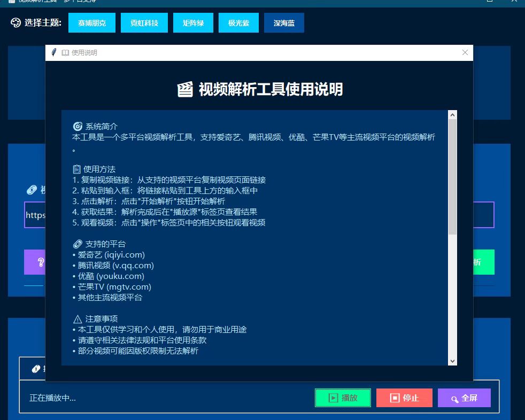
Task: Click step 5 观看视频 text
Action: tap(169, 222)
